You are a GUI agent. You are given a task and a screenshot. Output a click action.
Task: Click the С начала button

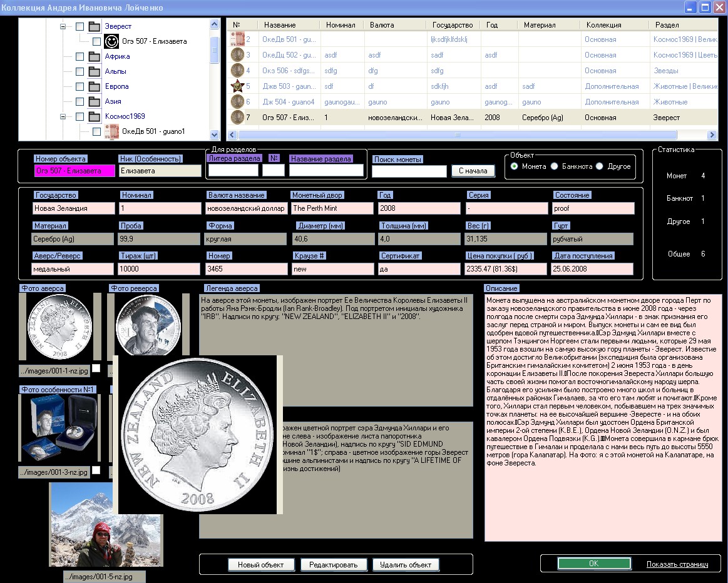click(x=473, y=171)
